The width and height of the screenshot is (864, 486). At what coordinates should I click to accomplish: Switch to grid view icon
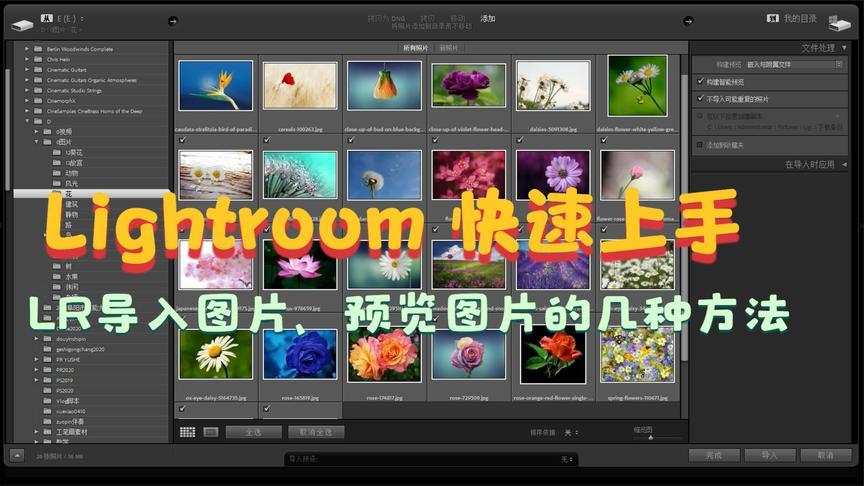click(x=187, y=432)
